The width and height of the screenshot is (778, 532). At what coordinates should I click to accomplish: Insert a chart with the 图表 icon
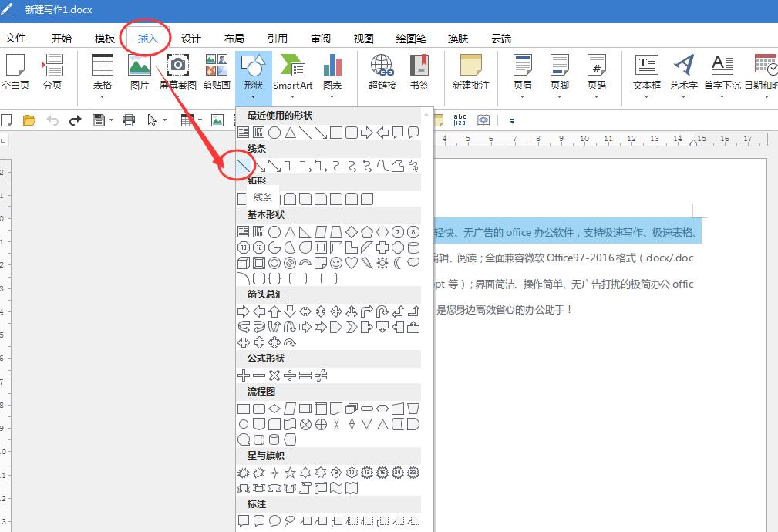point(335,73)
